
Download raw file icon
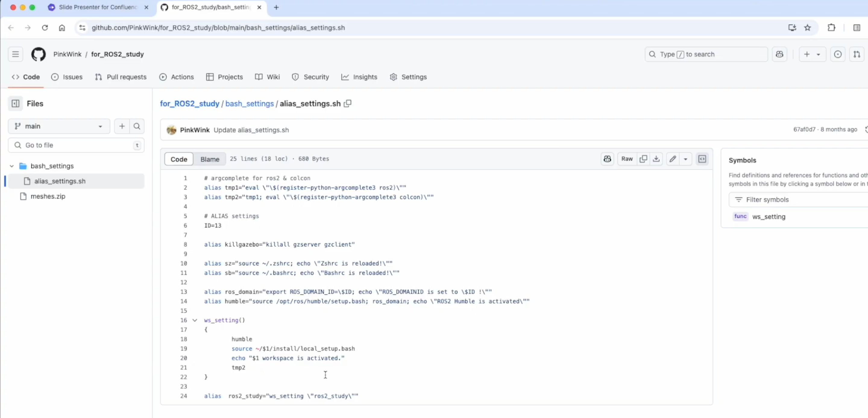(656, 159)
